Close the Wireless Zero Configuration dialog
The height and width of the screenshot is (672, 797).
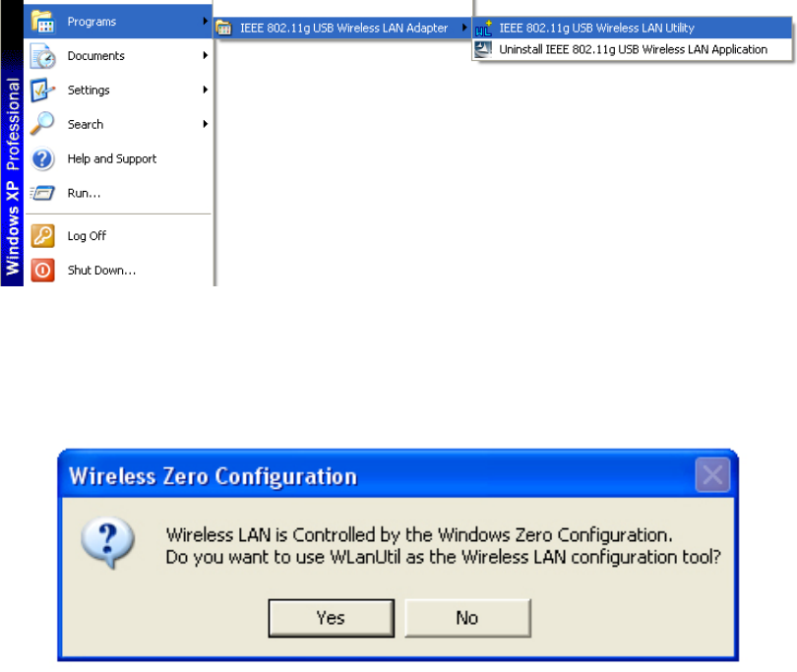712,475
